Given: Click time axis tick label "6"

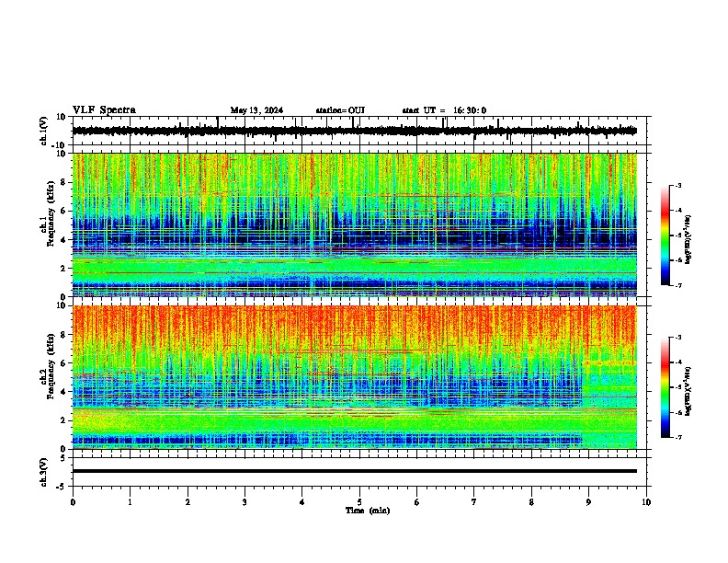Looking at the screenshot, I should (x=417, y=502).
